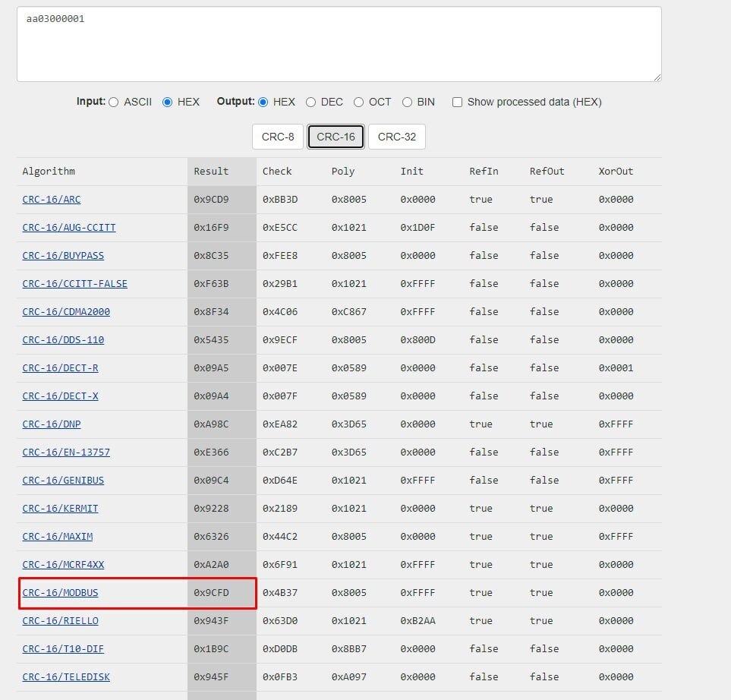Click the DNP result 0xA98C

pos(211,424)
